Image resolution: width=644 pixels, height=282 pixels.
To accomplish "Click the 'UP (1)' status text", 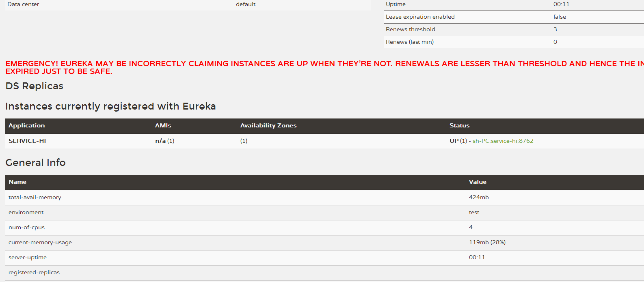I will [458, 141].
